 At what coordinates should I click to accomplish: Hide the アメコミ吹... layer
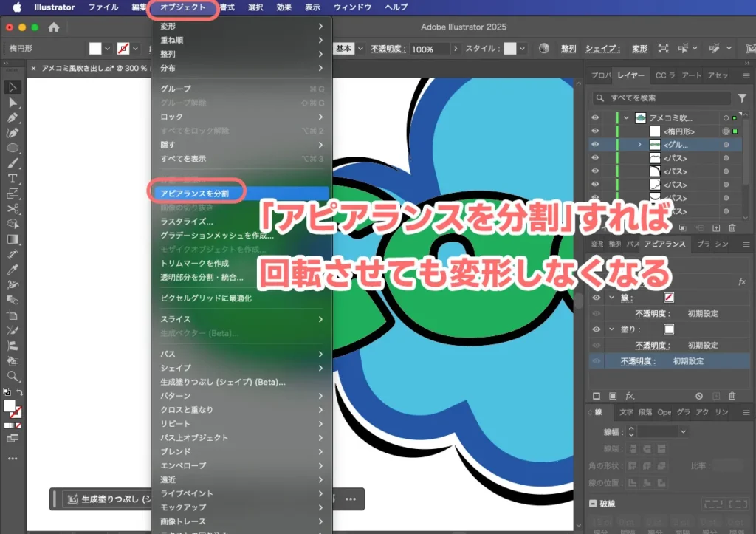(595, 117)
